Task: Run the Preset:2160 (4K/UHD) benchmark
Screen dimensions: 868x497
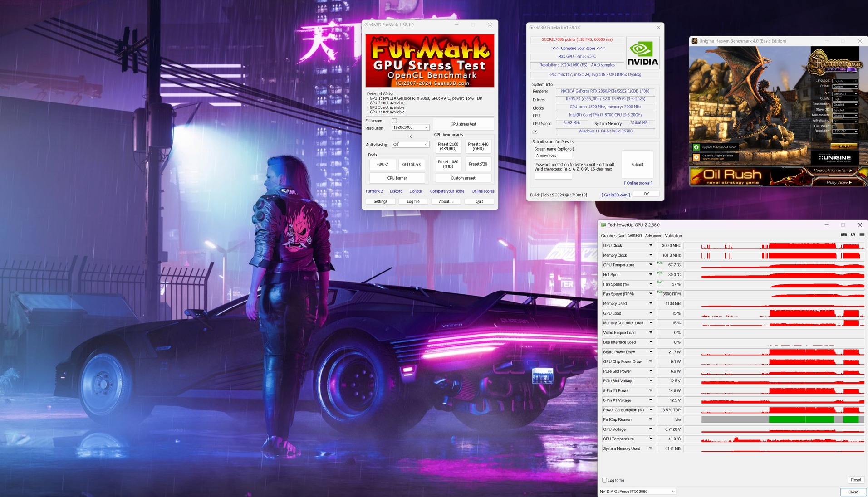Action: click(448, 146)
